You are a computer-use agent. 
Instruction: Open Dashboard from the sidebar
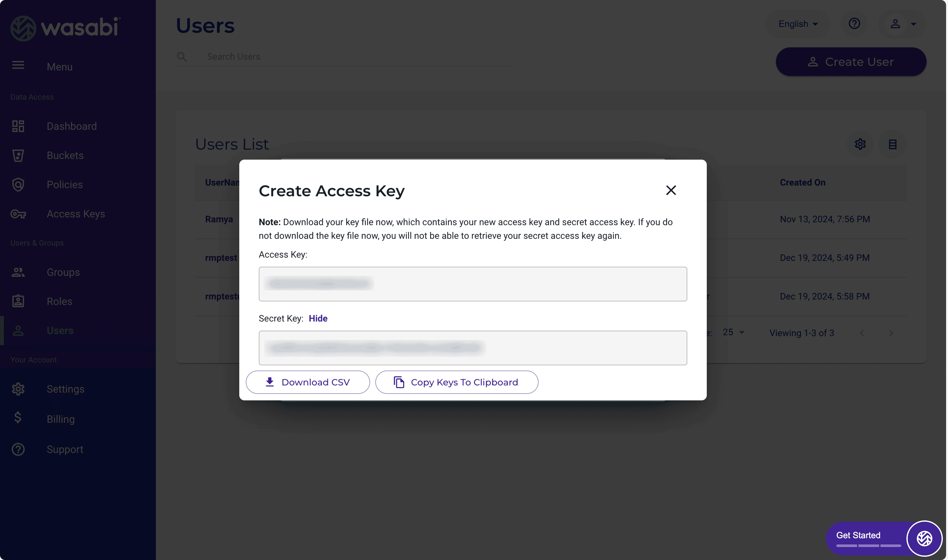pyautogui.click(x=71, y=126)
